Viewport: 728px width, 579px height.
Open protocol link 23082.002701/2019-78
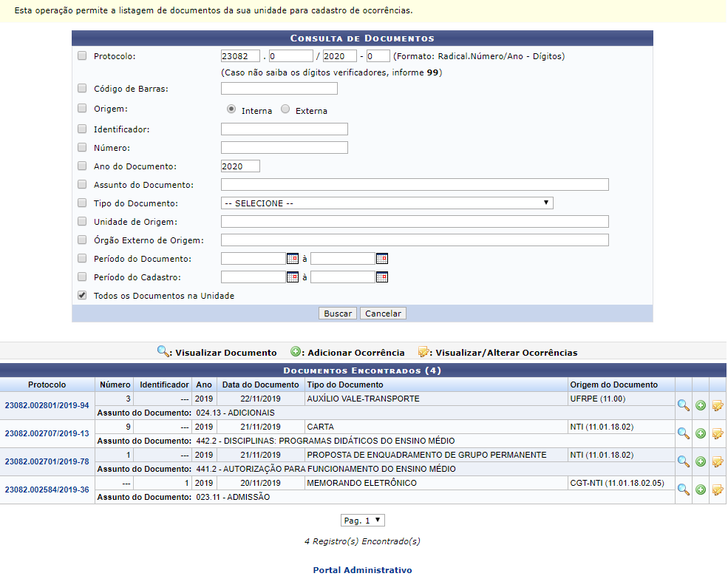coord(47,461)
